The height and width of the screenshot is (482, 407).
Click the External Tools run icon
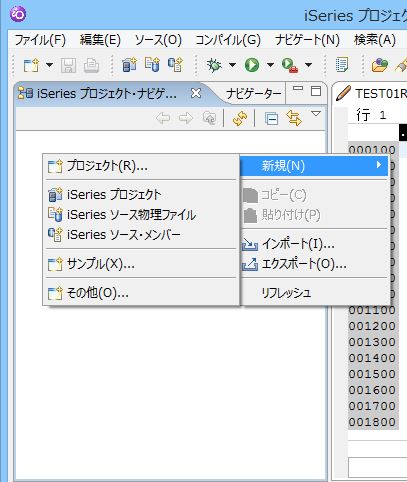point(290,65)
